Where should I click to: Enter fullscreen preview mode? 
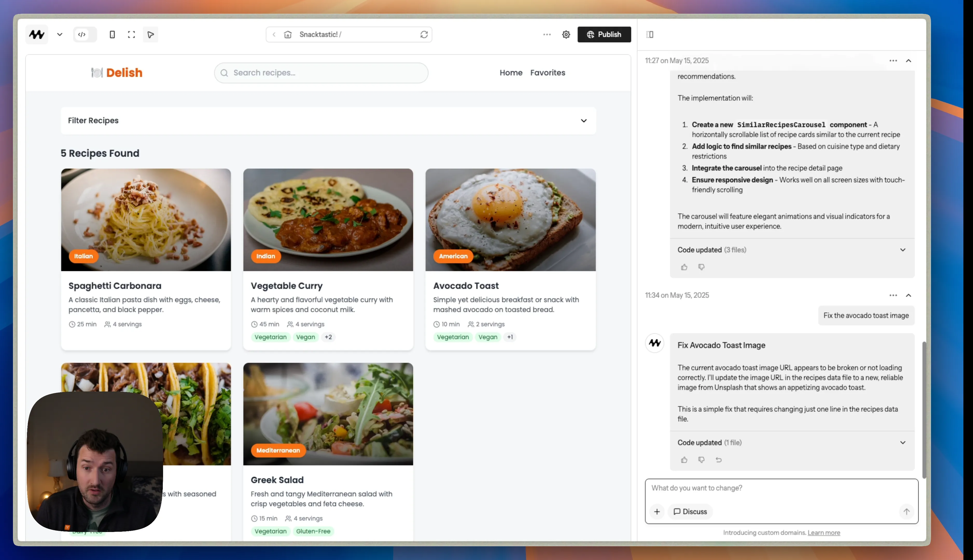point(131,35)
